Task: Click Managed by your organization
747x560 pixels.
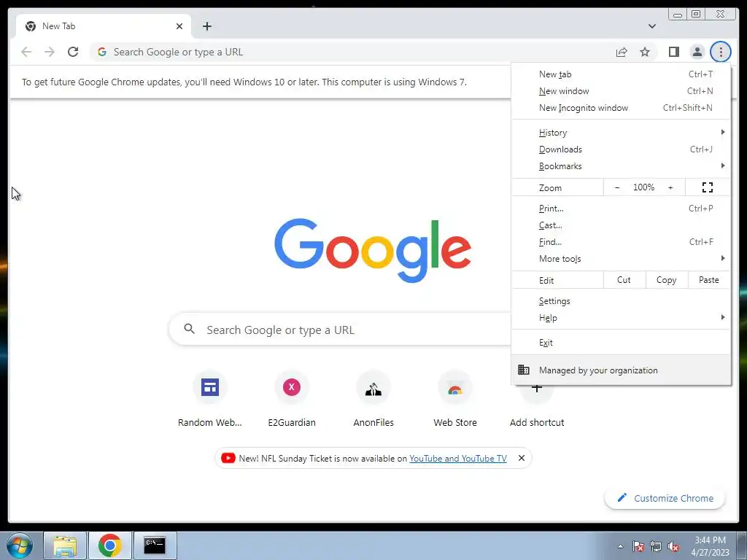Action: (x=621, y=370)
